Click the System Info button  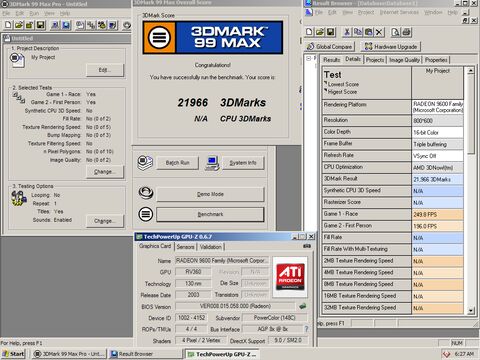point(243,163)
